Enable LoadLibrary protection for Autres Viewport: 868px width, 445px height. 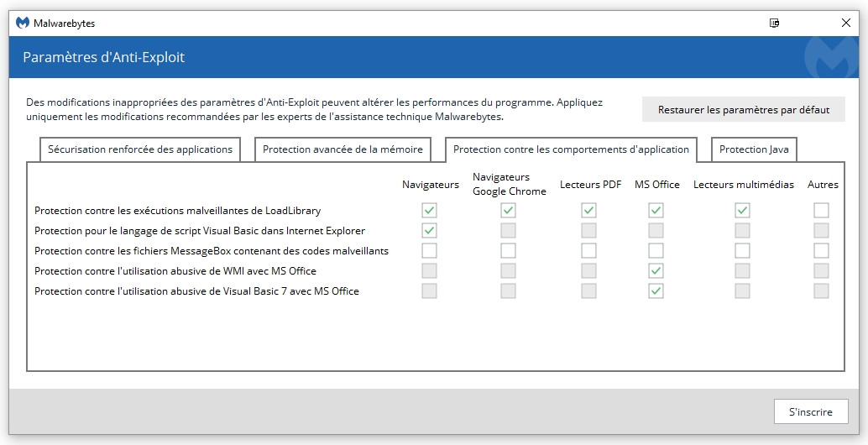[x=821, y=211]
